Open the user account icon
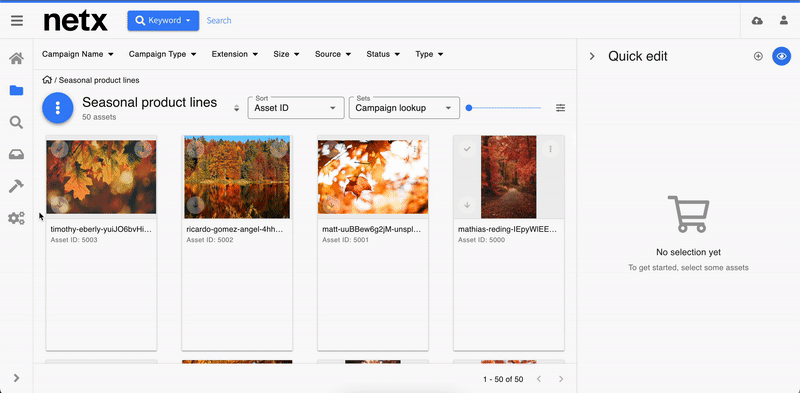The height and width of the screenshot is (393, 800). (784, 20)
